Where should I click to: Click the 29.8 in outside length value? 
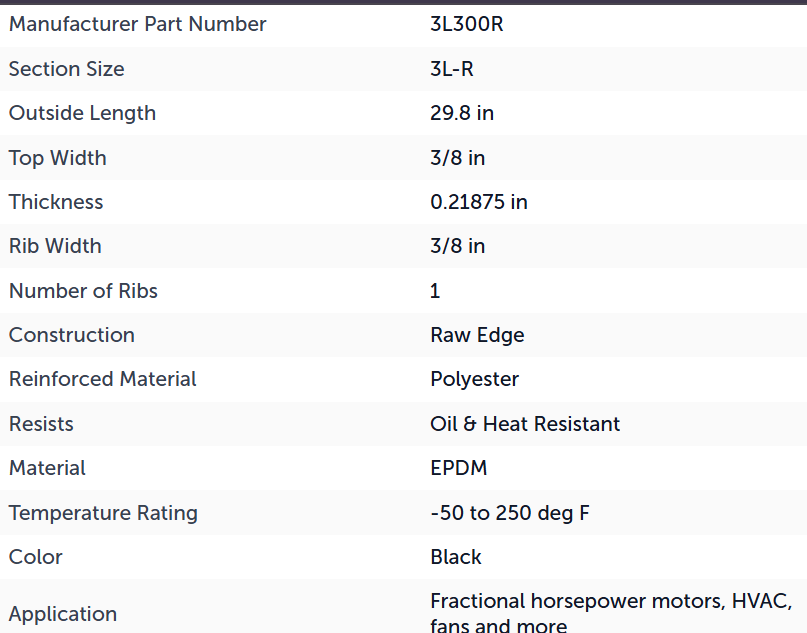[462, 113]
